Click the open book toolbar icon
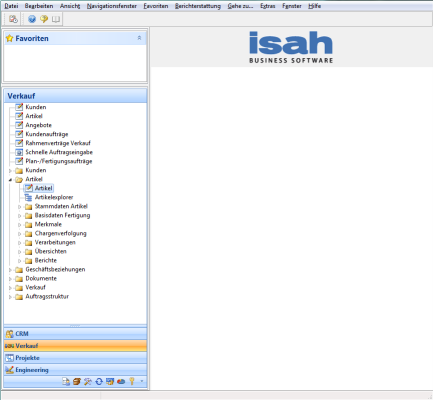Screen dimensions: 433x400 tap(56, 19)
